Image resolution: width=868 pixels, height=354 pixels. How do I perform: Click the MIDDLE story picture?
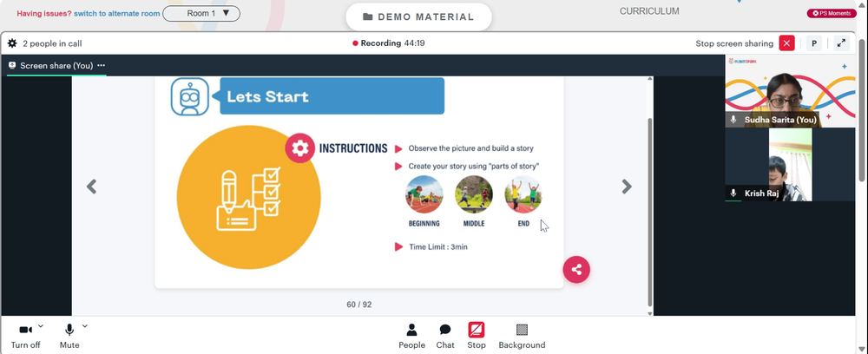[474, 194]
